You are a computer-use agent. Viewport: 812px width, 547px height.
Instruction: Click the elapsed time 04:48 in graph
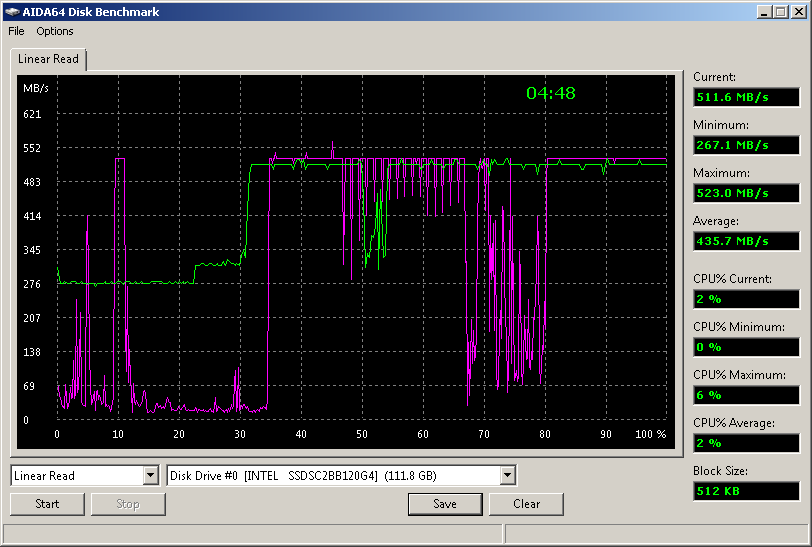(x=550, y=93)
